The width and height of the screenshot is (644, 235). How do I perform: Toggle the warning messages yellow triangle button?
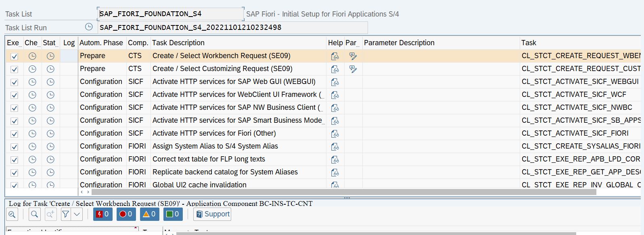[x=150, y=214]
